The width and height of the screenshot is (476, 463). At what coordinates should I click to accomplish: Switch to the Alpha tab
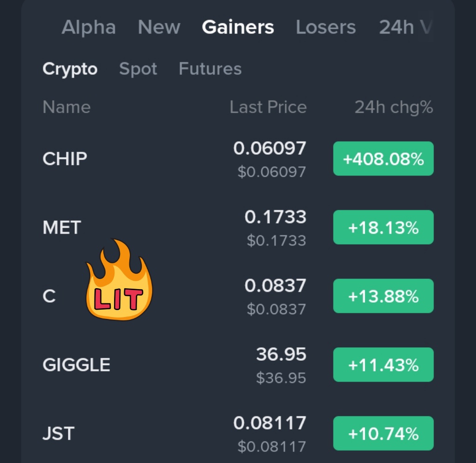pyautogui.click(x=88, y=27)
